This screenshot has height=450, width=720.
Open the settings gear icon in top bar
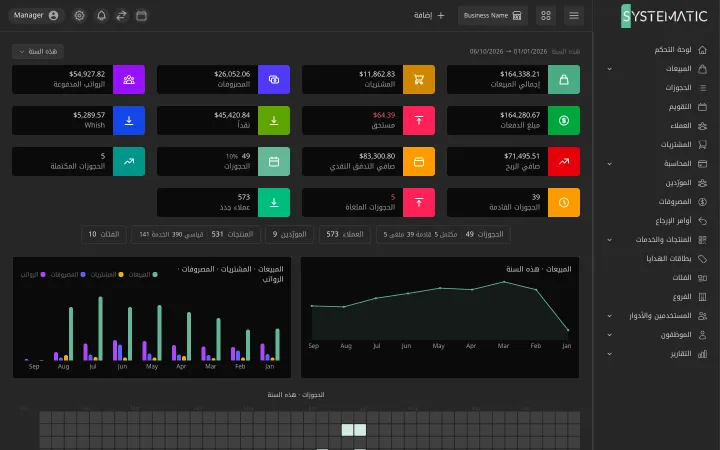coord(79,16)
